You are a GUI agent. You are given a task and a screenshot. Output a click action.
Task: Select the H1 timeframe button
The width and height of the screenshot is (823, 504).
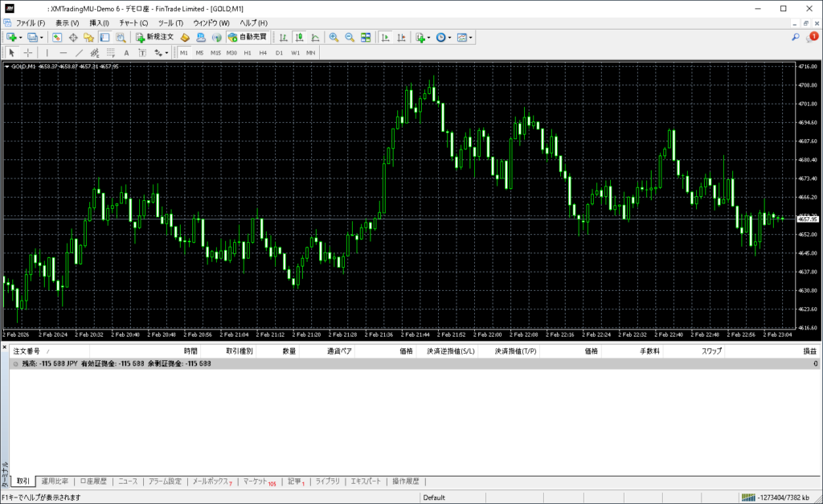tap(248, 52)
